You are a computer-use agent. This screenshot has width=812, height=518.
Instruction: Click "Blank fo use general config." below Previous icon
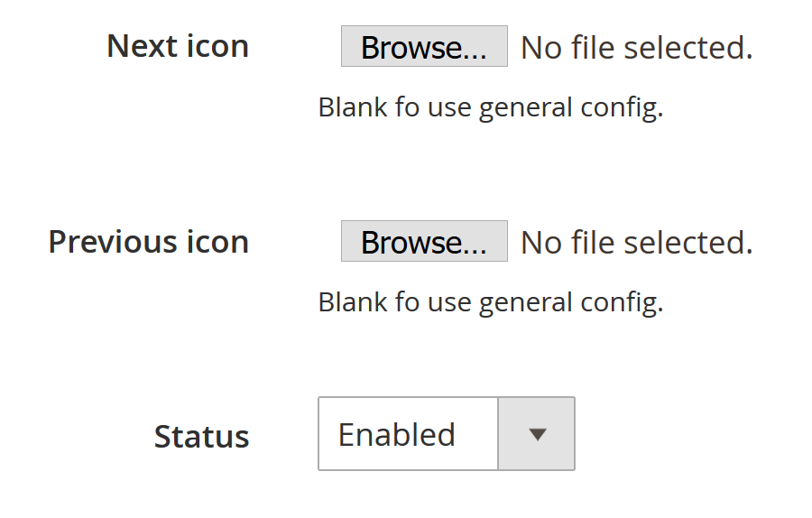tap(490, 302)
